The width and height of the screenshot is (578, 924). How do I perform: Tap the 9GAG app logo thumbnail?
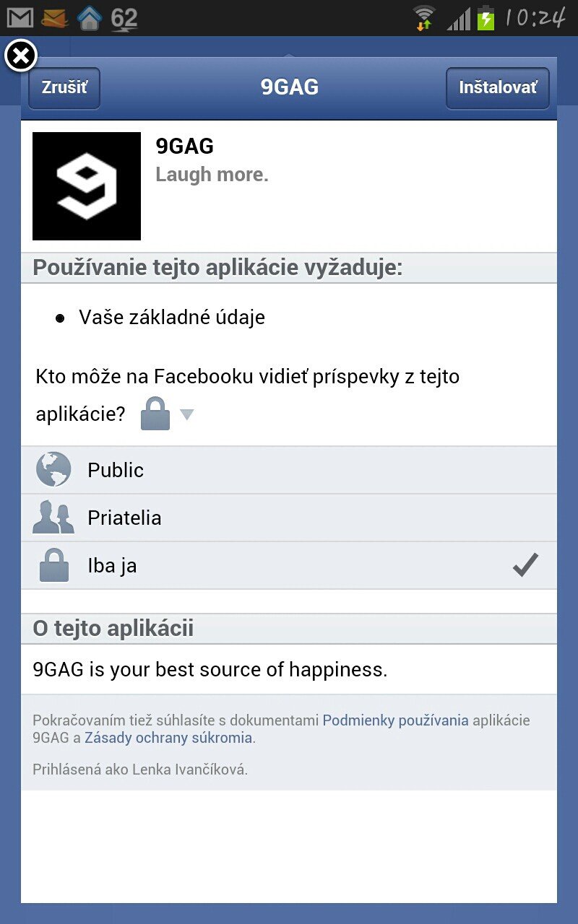click(87, 186)
